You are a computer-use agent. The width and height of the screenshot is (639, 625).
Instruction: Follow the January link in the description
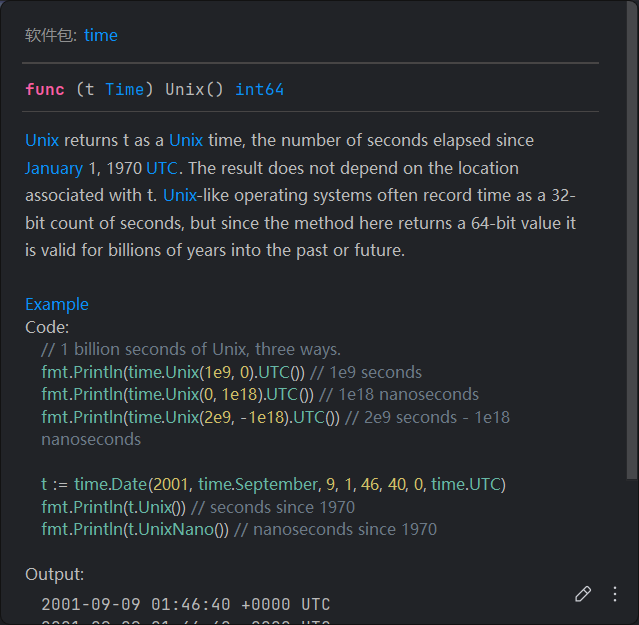click(54, 168)
